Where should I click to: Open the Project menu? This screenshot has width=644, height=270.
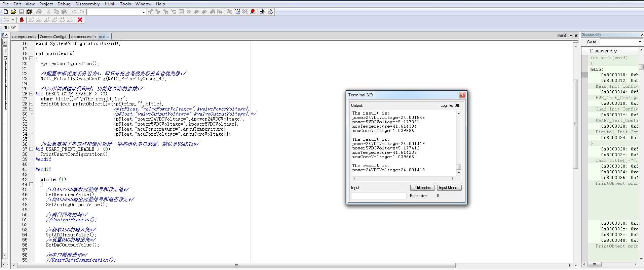(46, 4)
